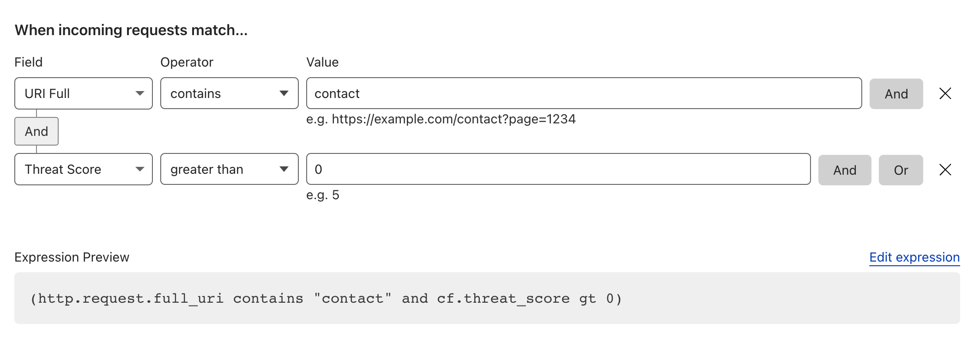
Task: Add And condition after Threat Score row
Action: (x=845, y=170)
